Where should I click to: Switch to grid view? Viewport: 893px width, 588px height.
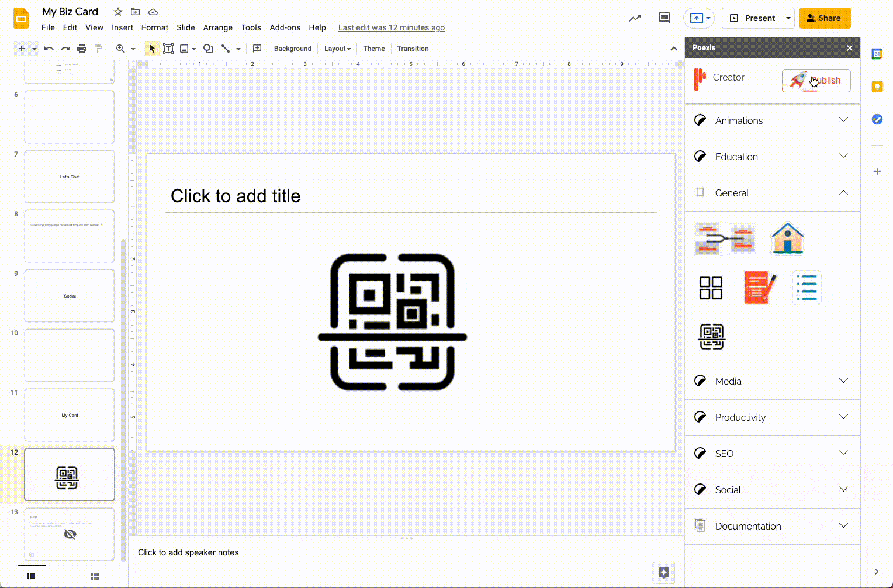click(95, 576)
